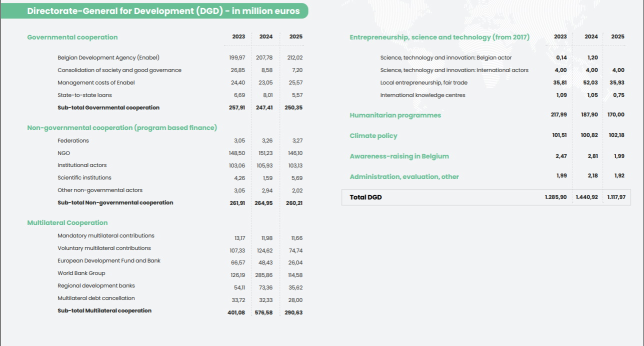Click the "World Bank Group" label
Screen dimensions: 644x346
(81, 273)
